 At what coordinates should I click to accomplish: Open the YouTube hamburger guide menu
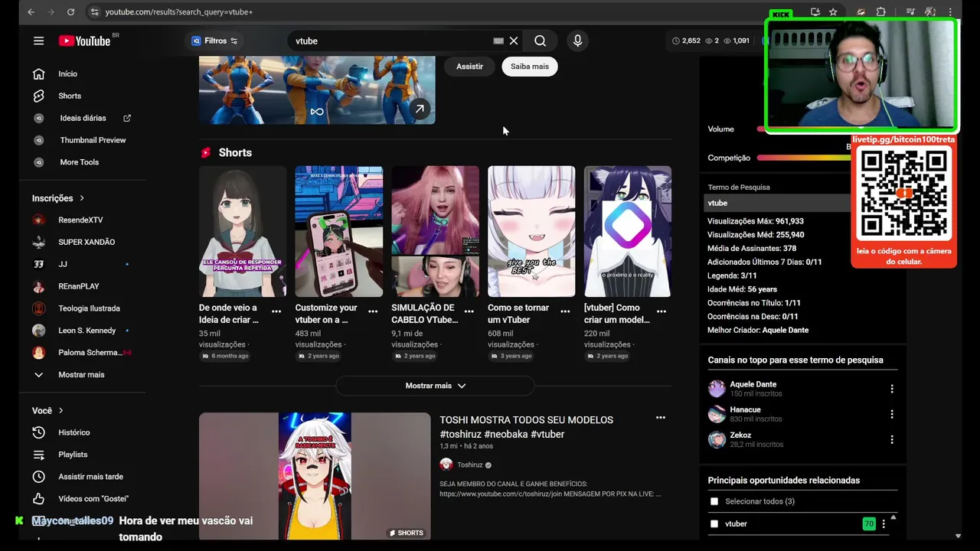tap(38, 41)
